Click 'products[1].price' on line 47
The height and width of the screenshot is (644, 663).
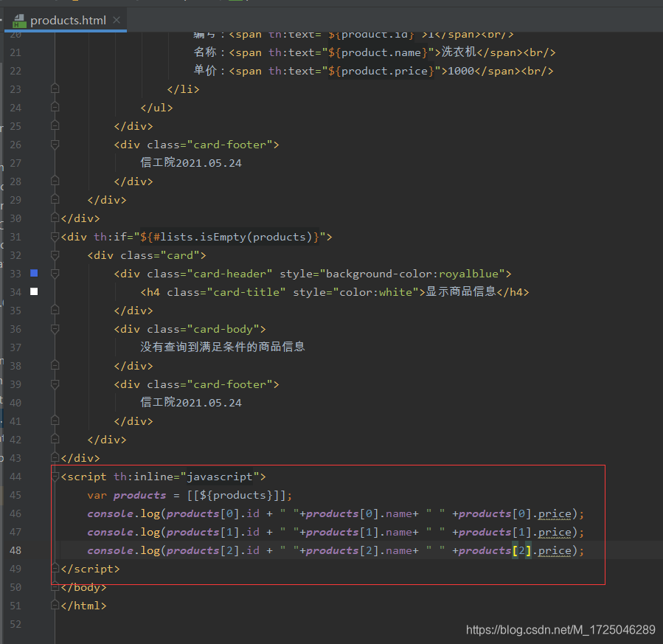click(515, 532)
